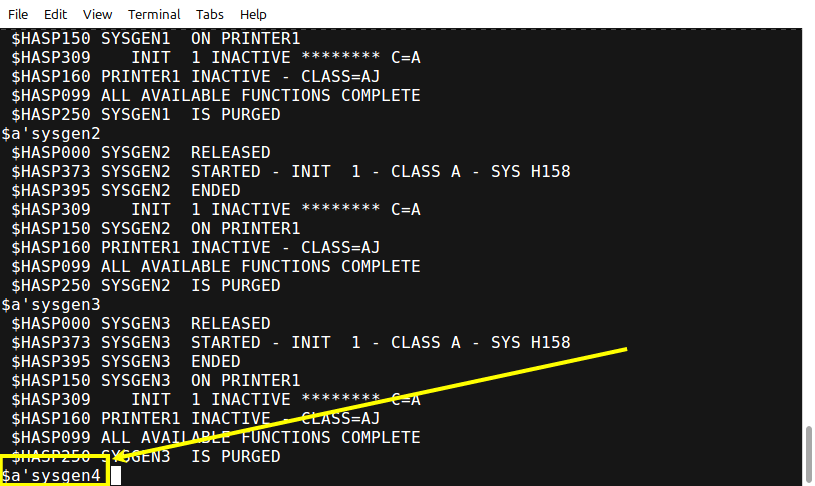Click the $a'sysgen3 command line

pyautogui.click(x=51, y=305)
